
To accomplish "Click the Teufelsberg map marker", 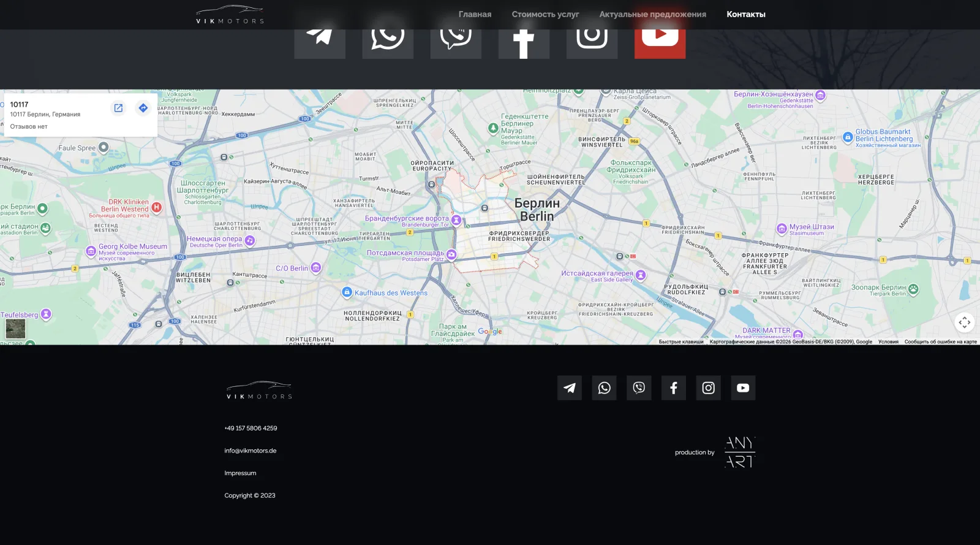I will point(45,314).
